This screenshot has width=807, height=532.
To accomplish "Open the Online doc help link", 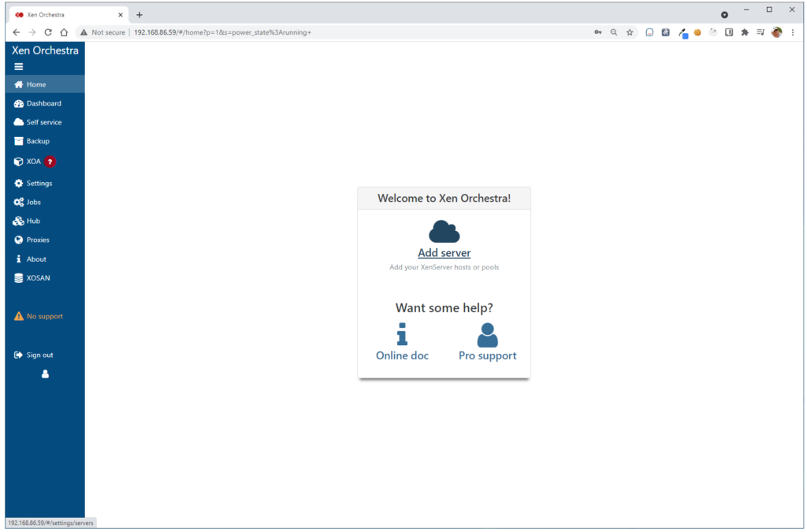I will [x=402, y=355].
